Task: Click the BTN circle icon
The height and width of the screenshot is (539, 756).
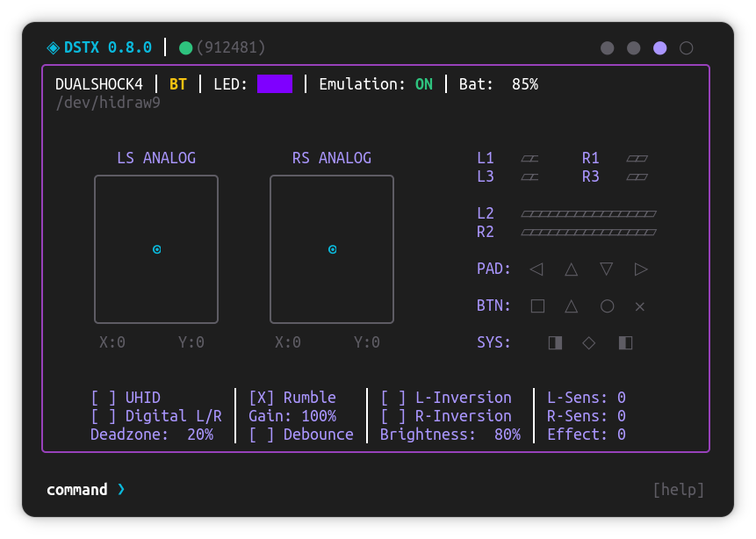Action: click(x=607, y=306)
